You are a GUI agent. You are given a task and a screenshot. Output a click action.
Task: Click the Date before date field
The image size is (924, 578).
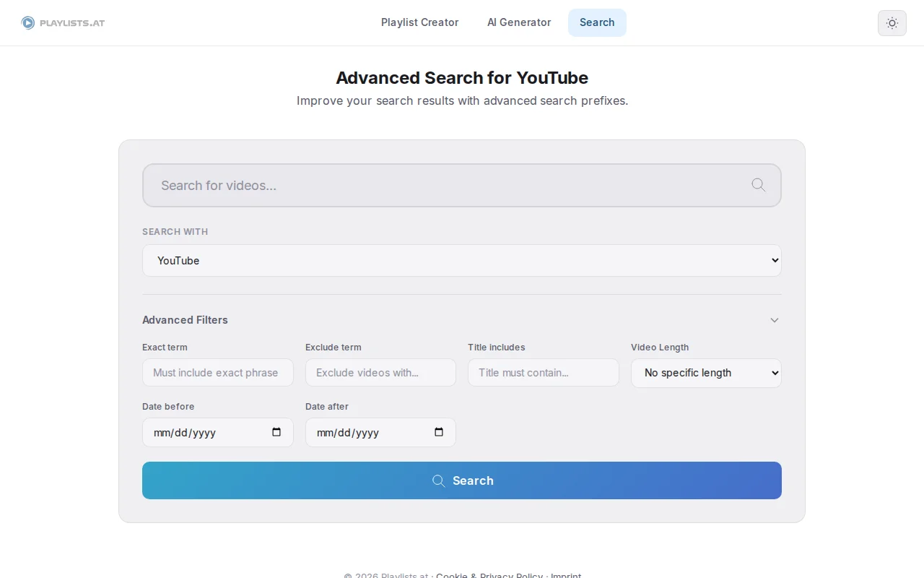(218, 432)
